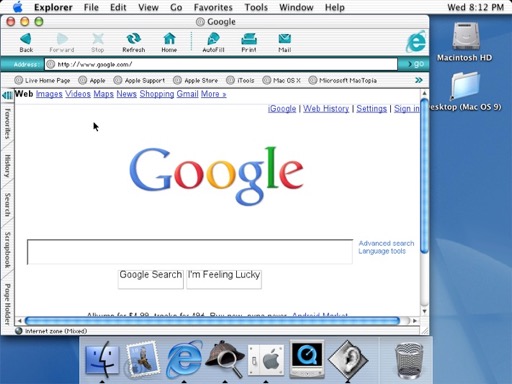The width and height of the screenshot is (512, 384).
Task: Click the Back arrow toolbar icon
Action: pyautogui.click(x=26, y=39)
